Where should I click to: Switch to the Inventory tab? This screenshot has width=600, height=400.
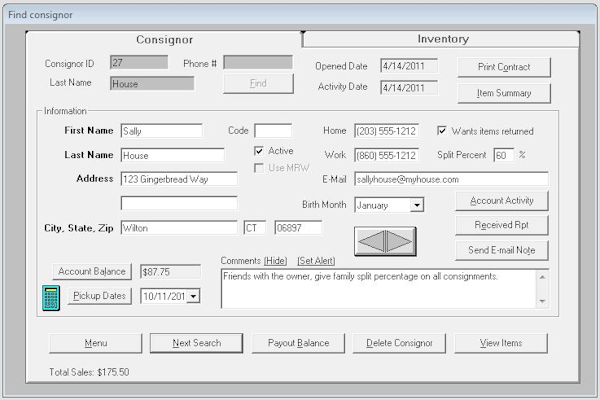(442, 39)
